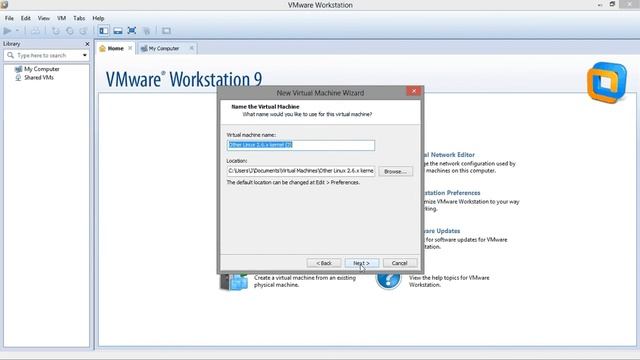
Task: Click the Library search field
Action: click(x=47, y=55)
